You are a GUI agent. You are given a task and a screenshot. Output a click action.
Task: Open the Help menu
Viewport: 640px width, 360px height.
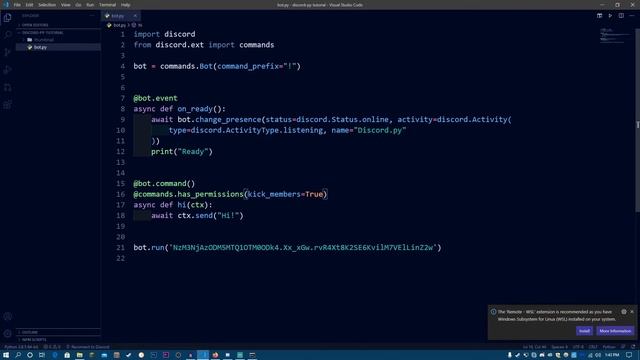coord(125,5)
